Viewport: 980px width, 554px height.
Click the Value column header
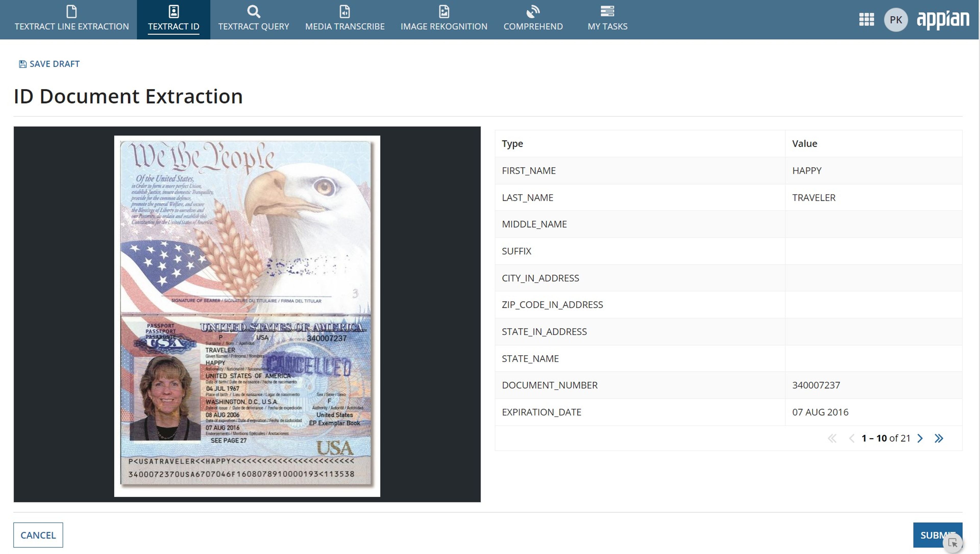point(804,143)
